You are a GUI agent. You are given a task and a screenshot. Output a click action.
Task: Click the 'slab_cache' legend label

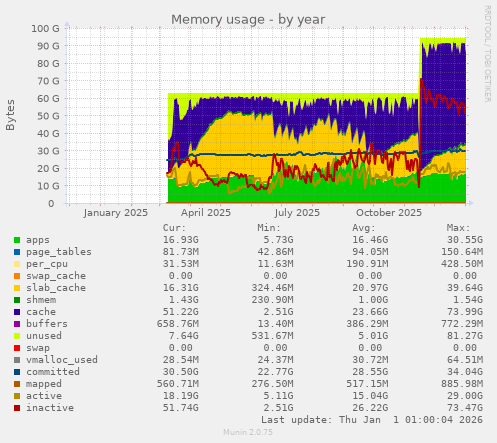click(56, 288)
